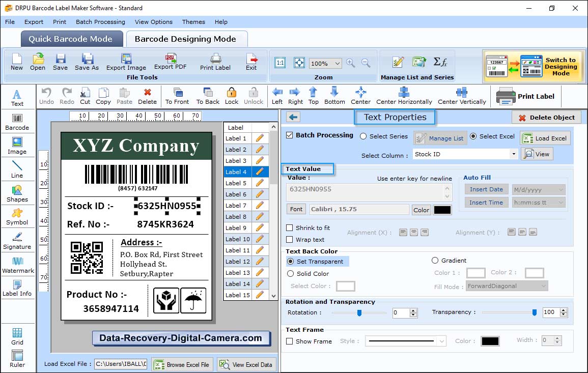
Task: Open the Export menu
Action: 34,22
